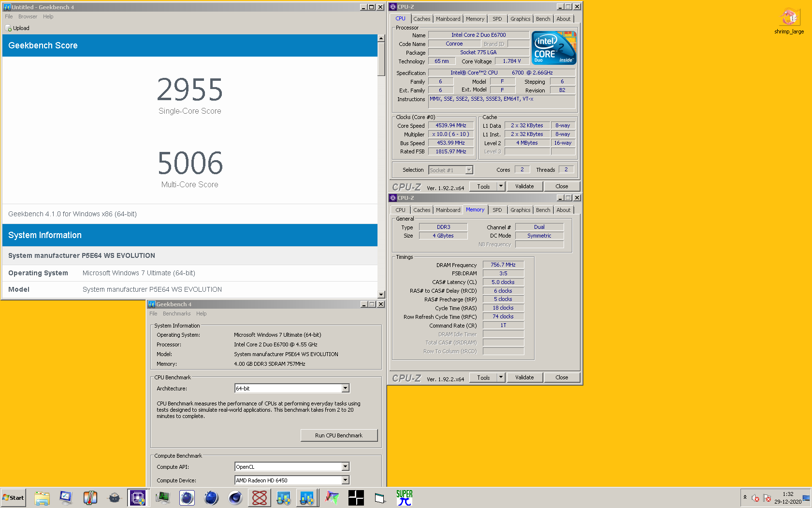Viewport: 812px width, 508px height.
Task: Open File menu in Geekbench 4 window
Action: [153, 314]
